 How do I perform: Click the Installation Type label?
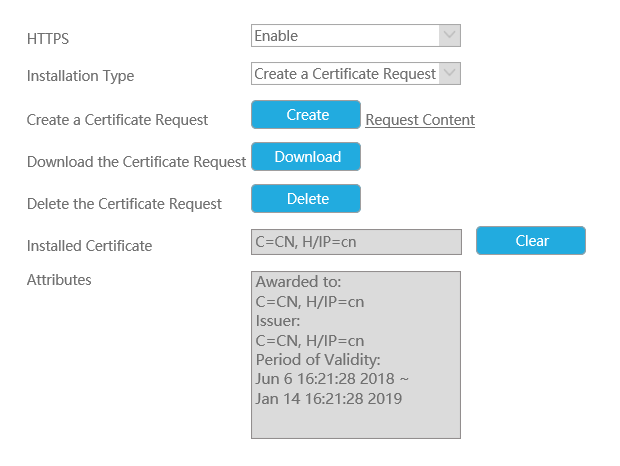80,76
